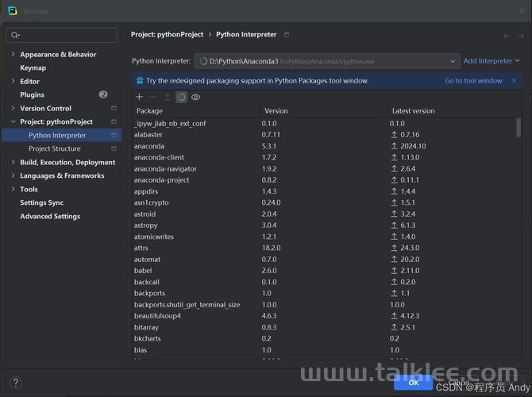The image size is (532, 397).
Task: Sort by Version column header
Action: (324, 111)
